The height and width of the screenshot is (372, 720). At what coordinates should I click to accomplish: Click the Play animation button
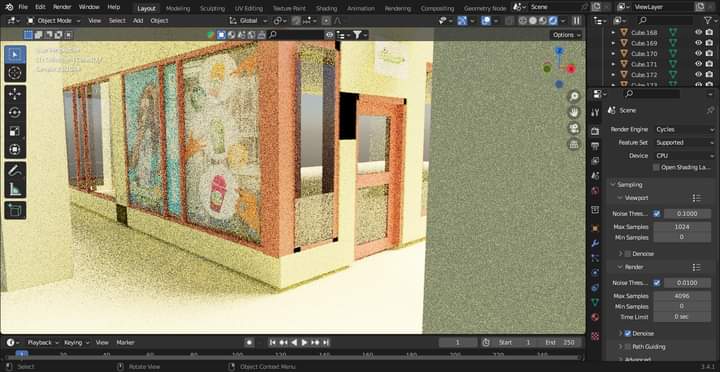click(x=304, y=343)
